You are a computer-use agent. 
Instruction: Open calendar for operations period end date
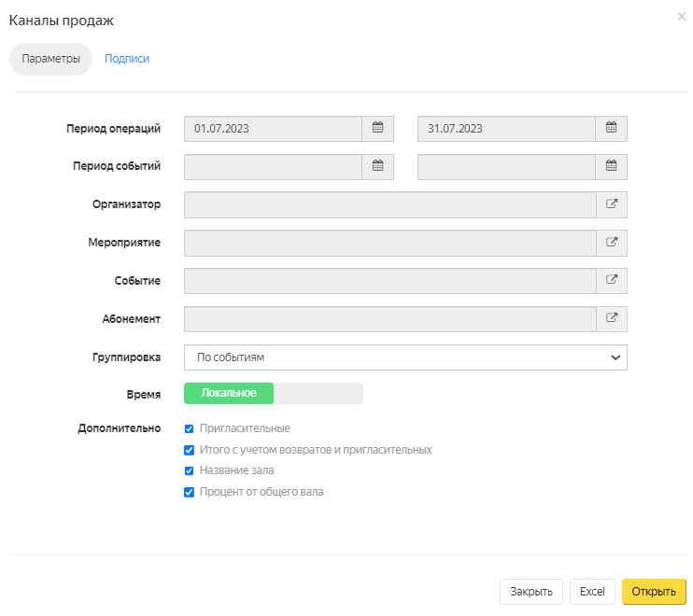(x=611, y=129)
